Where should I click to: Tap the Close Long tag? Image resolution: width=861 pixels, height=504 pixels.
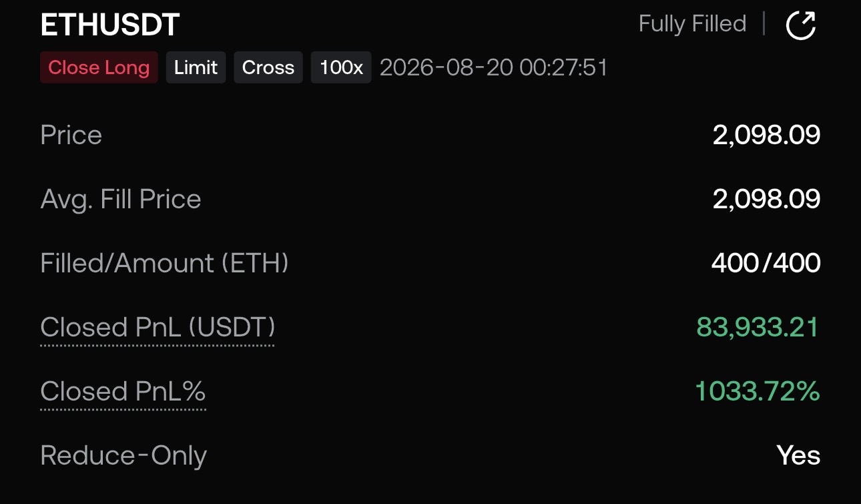(x=99, y=67)
